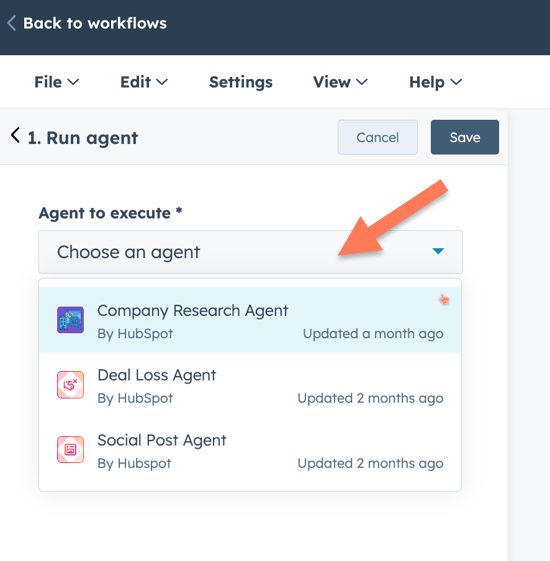Select Deal Loss Agent option
Viewport: 550px width, 561px height.
pyautogui.click(x=250, y=385)
